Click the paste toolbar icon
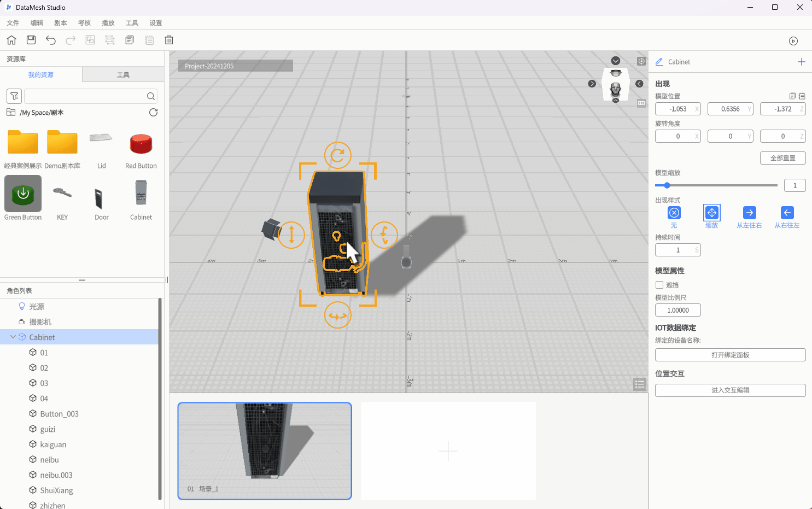The width and height of the screenshot is (812, 509). (149, 40)
